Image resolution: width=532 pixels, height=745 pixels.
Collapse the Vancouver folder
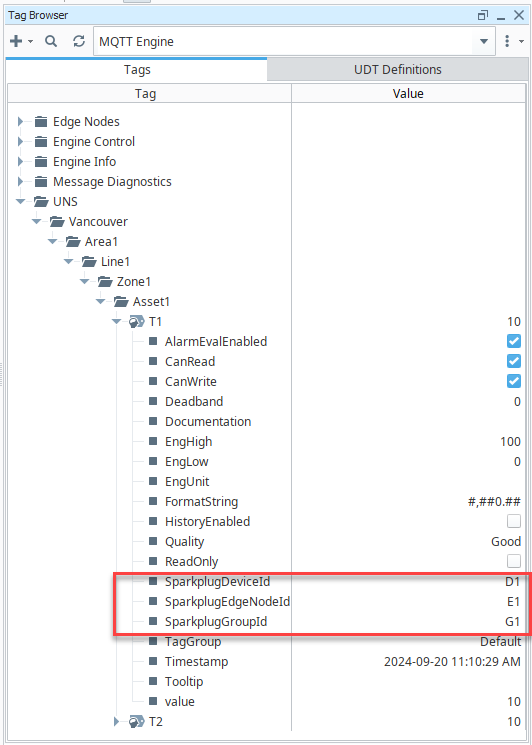[37, 221]
